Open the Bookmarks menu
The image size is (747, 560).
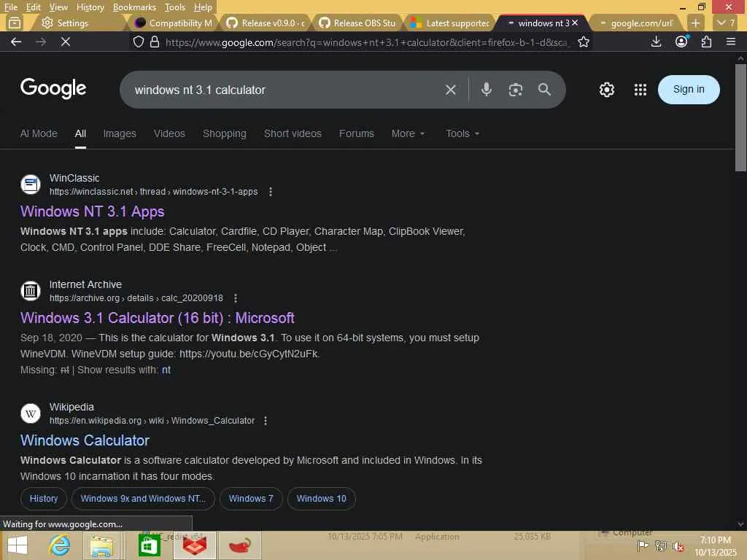click(134, 7)
